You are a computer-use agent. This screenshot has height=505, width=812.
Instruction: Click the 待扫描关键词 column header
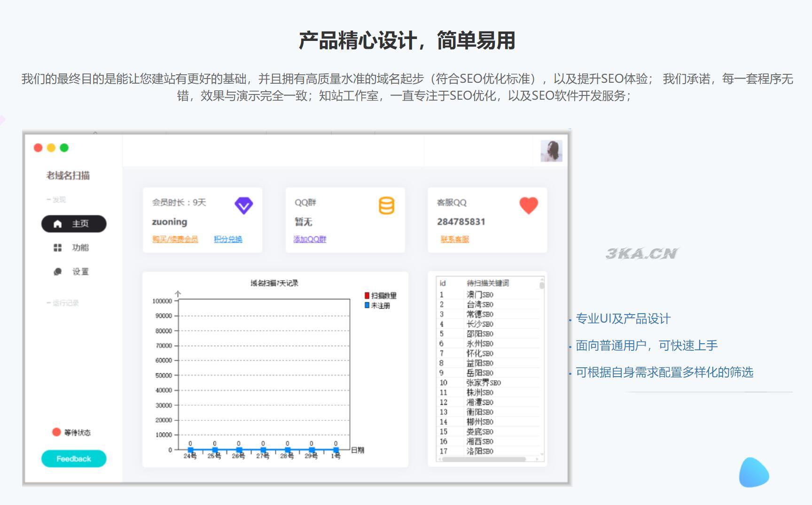[488, 283]
